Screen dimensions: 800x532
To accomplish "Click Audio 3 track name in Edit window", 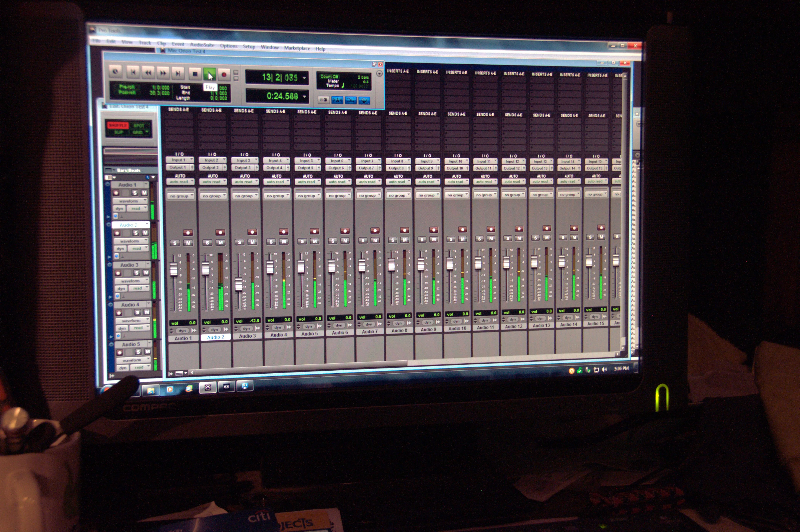I will (x=129, y=265).
